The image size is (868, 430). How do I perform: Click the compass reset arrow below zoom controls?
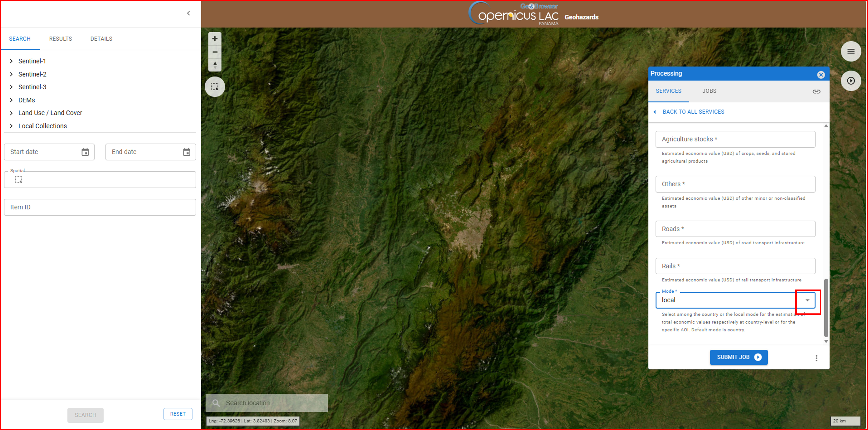215,65
